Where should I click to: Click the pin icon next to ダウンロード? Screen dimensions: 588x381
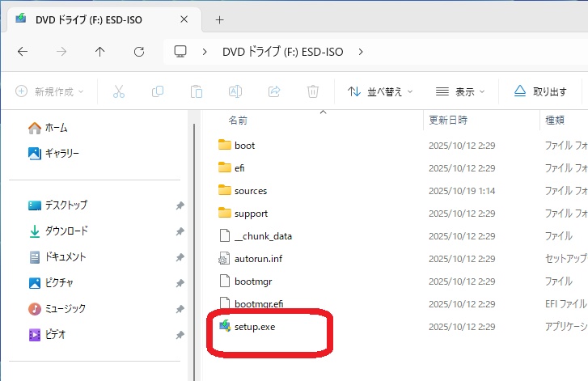[180, 231]
